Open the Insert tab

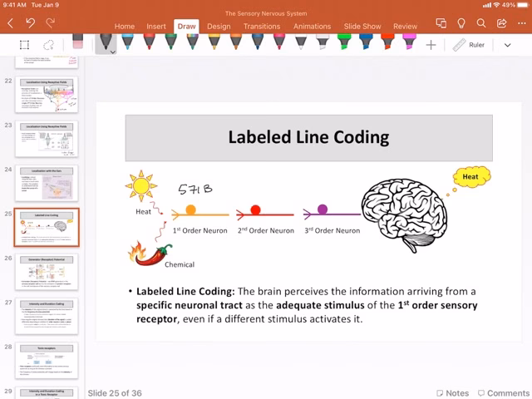156,26
